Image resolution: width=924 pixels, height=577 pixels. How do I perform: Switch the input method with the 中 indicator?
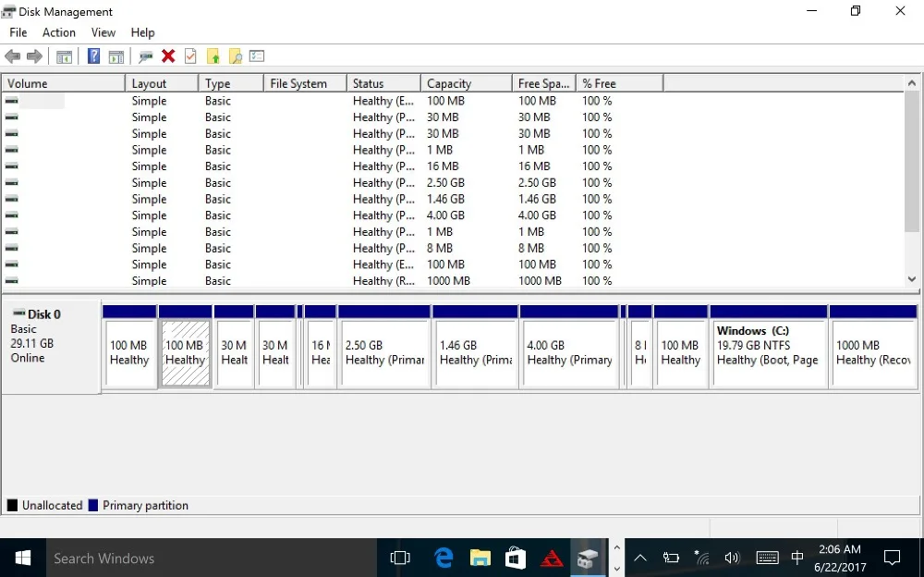797,558
